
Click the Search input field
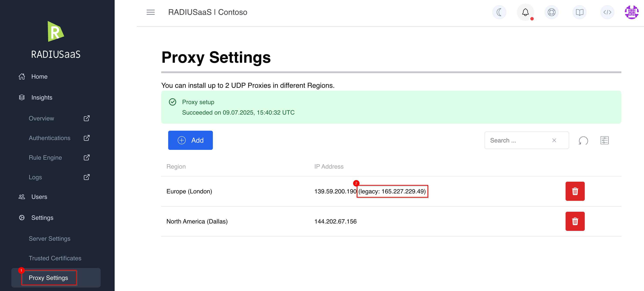(517, 140)
